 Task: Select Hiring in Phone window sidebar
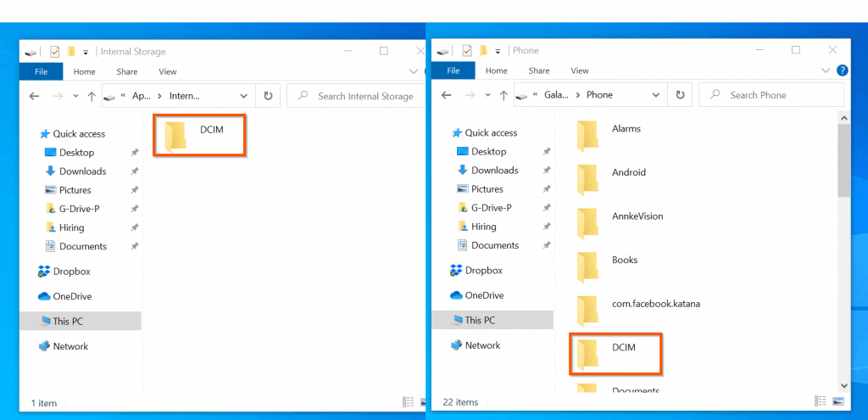pyautogui.click(x=476, y=227)
